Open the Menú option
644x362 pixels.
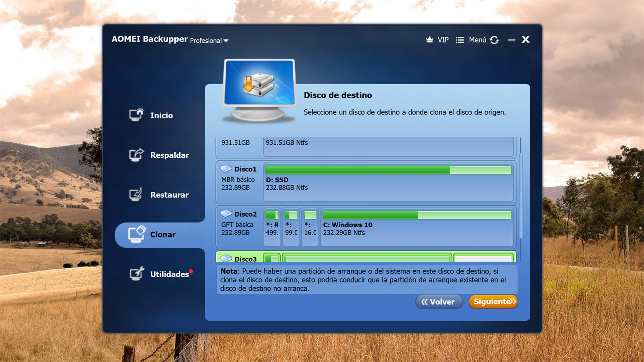477,40
